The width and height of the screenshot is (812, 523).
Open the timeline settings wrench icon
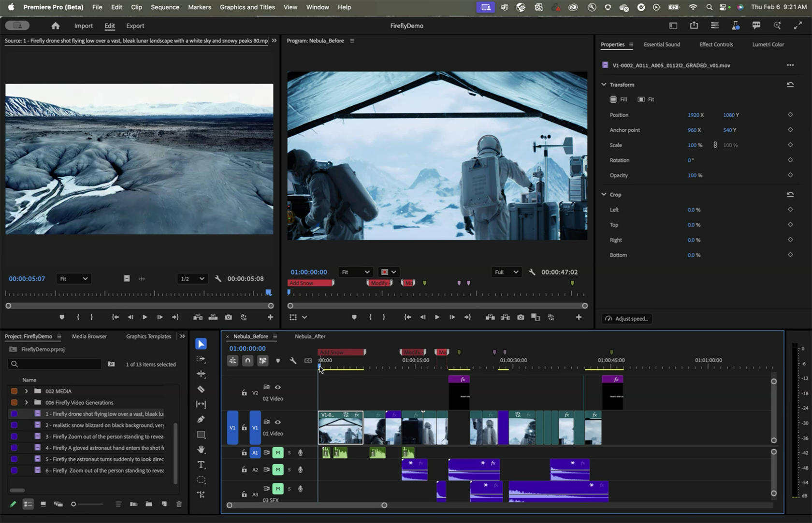pyautogui.click(x=293, y=361)
